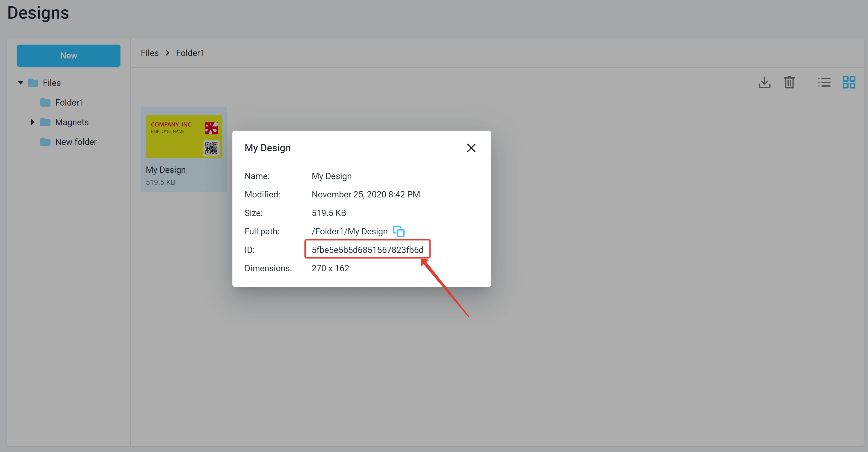
Task: Copy the full path with copy icon
Action: point(399,232)
